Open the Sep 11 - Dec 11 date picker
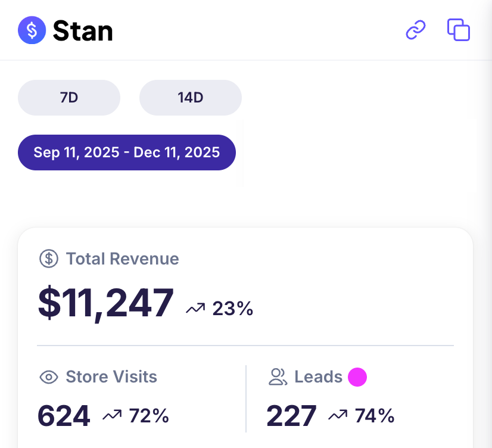Viewport: 492px width, 448px height. coord(126,152)
